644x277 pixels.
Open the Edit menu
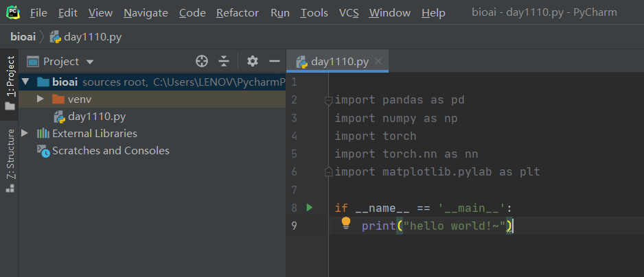pyautogui.click(x=68, y=13)
